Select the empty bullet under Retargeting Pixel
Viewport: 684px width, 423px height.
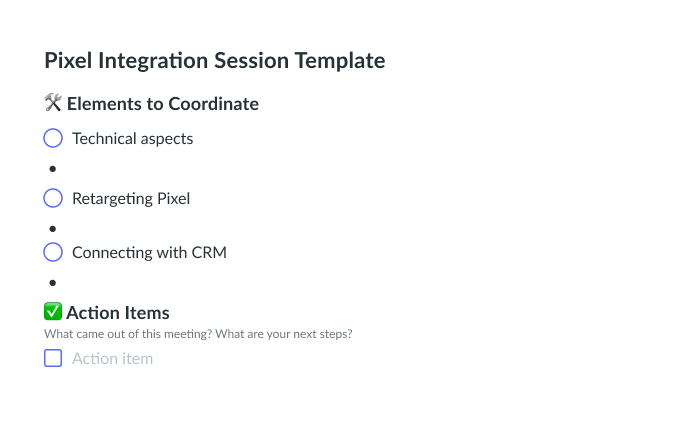coord(53,229)
